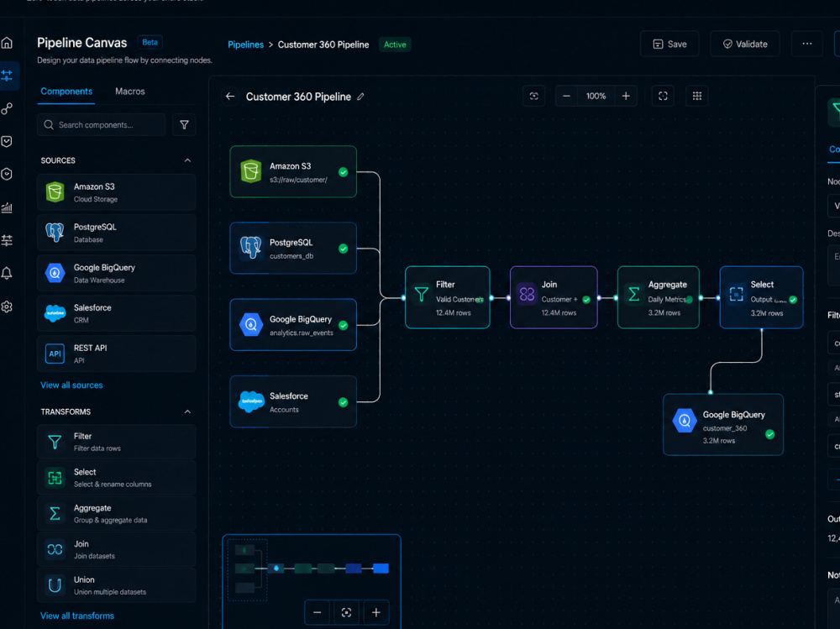Open the View all transforms link
The height and width of the screenshot is (629, 840).
[77, 616]
